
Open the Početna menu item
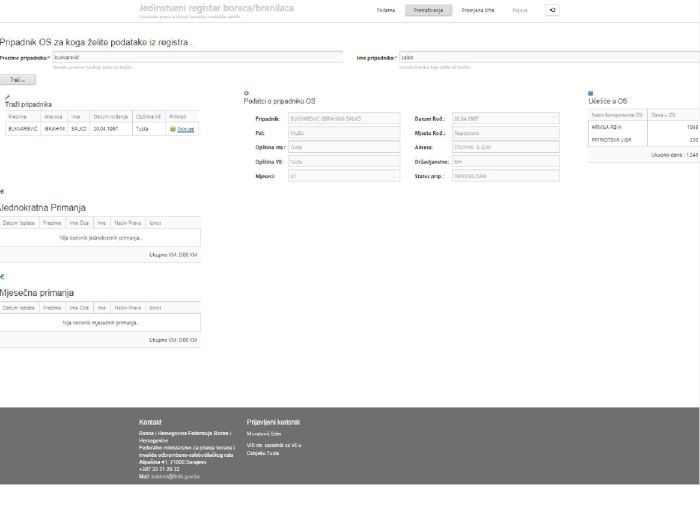click(x=386, y=10)
